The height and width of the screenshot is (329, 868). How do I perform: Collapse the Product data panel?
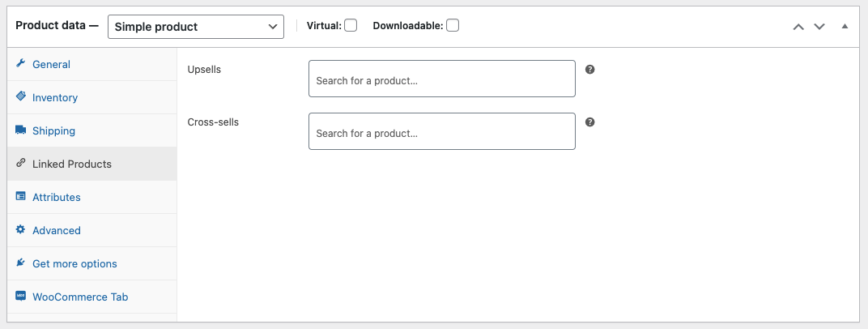[845, 26]
